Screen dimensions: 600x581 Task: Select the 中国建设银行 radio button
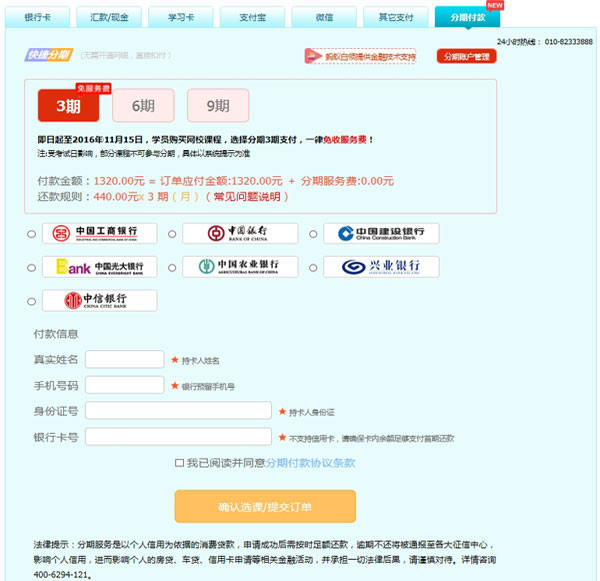point(313,234)
